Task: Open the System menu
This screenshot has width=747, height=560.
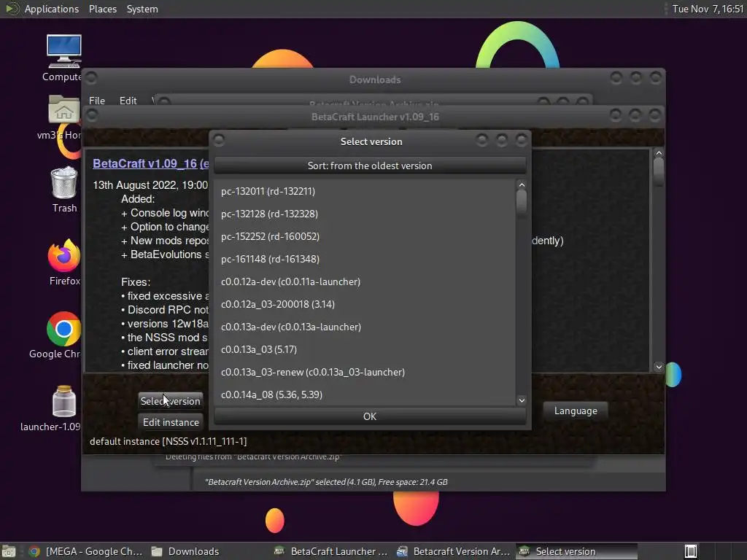Action: [142, 9]
